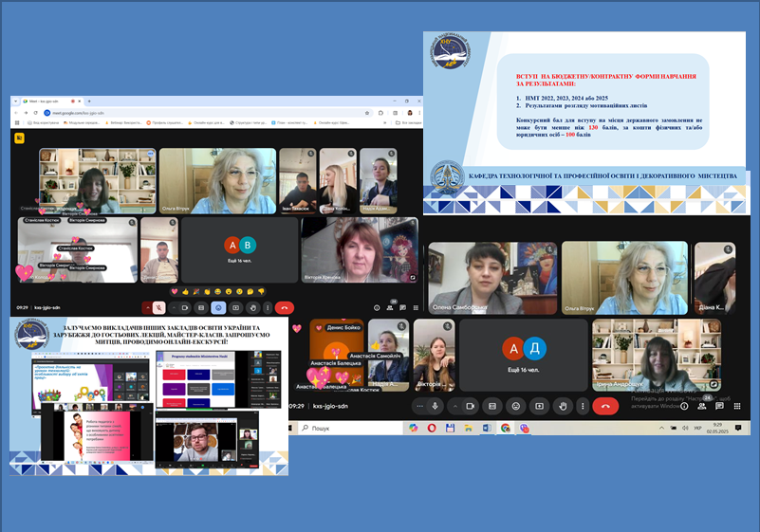
Task: Open the Chrome profile avatar
Action: point(410,113)
